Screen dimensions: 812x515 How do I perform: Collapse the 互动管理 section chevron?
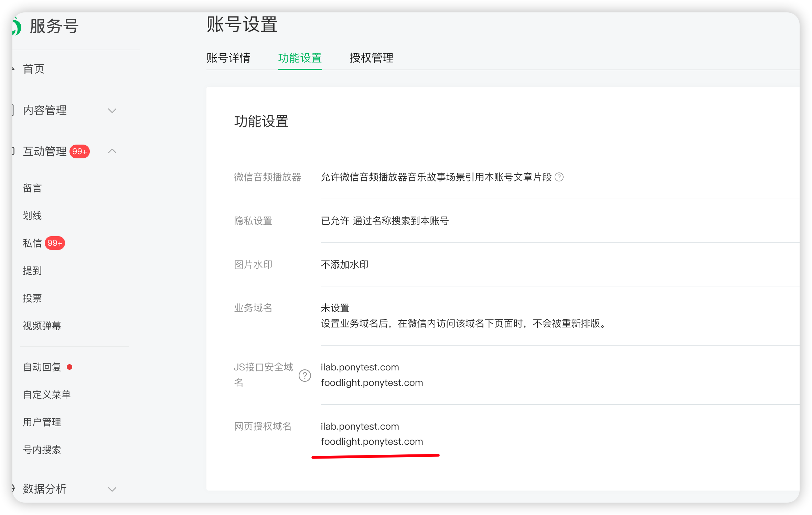tap(112, 151)
